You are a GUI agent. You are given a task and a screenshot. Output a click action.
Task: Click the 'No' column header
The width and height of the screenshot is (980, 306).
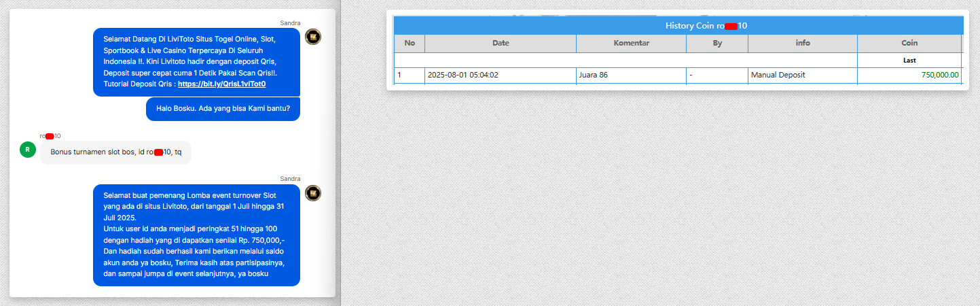pyautogui.click(x=410, y=43)
